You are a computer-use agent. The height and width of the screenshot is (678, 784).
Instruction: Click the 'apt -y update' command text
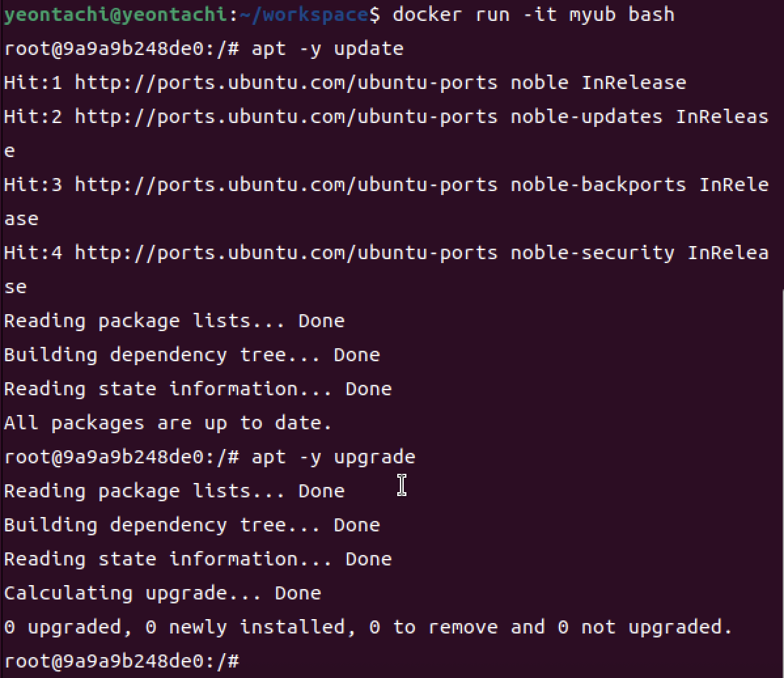[x=327, y=49]
